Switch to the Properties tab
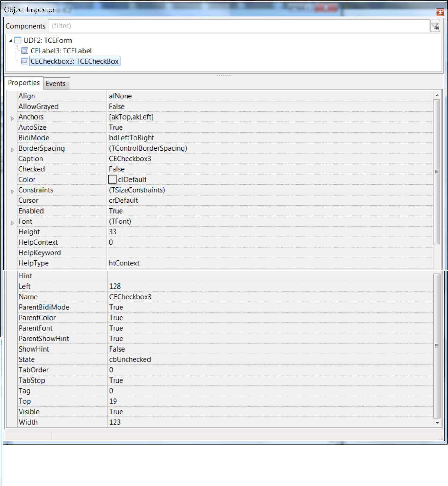 click(x=24, y=83)
